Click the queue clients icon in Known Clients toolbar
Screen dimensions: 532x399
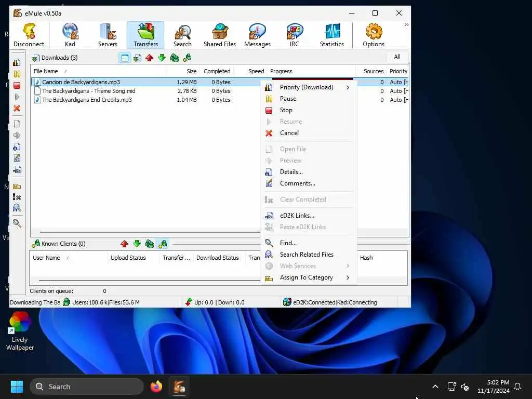coord(149,244)
